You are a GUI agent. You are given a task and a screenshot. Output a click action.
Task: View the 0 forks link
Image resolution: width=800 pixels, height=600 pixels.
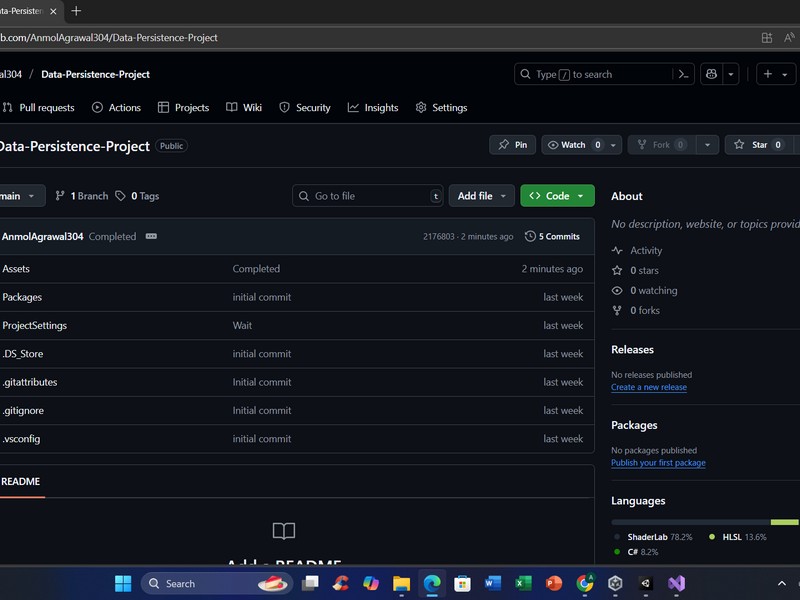coord(636,310)
